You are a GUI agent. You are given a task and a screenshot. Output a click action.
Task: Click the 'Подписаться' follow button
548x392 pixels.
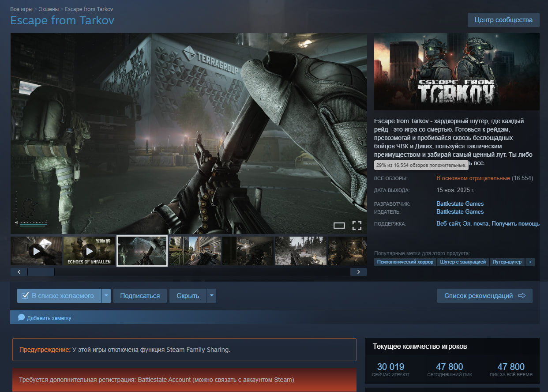pos(140,296)
